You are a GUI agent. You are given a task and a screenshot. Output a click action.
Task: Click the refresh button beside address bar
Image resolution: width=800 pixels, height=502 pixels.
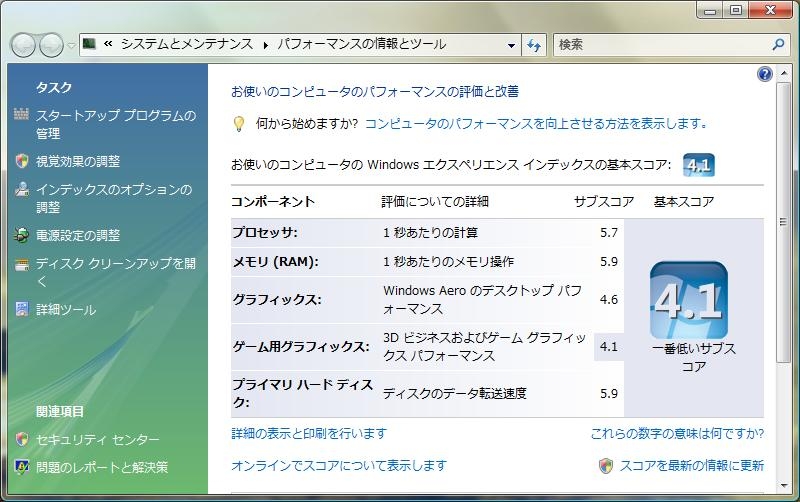click(534, 45)
